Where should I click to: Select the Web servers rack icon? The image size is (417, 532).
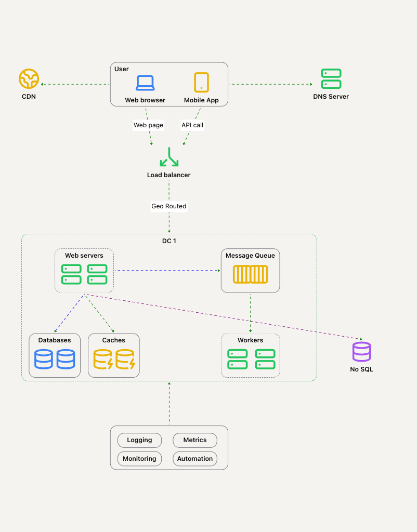click(84, 274)
